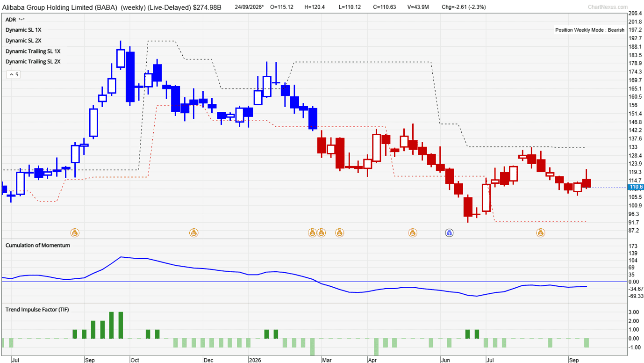Click the 2026 year label on the time axis
The height and width of the screenshot is (363, 644).
click(x=254, y=360)
